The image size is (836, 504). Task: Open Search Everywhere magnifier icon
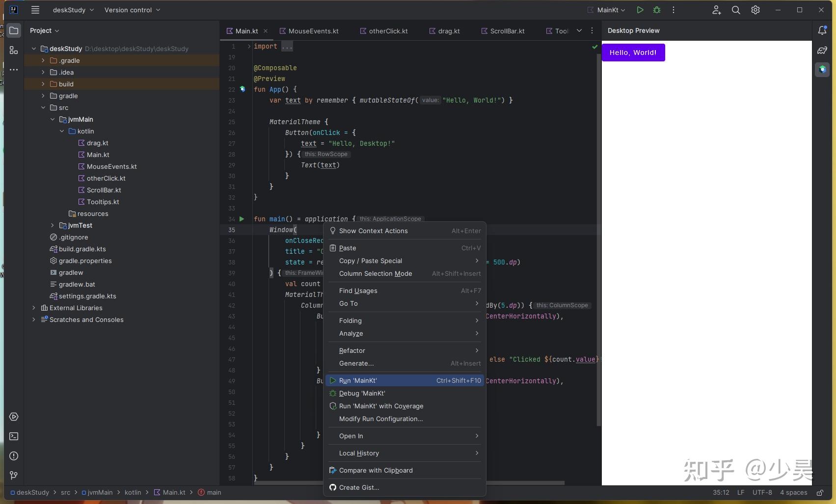tap(735, 10)
